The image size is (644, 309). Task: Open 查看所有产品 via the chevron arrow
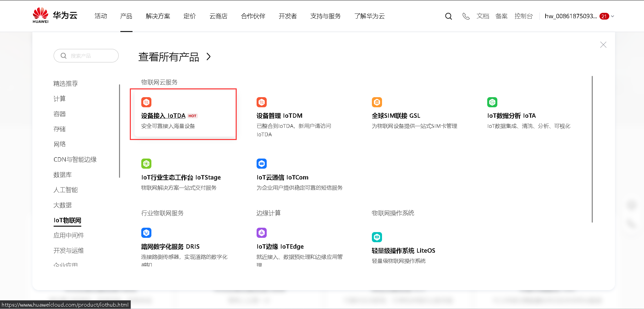tap(208, 57)
